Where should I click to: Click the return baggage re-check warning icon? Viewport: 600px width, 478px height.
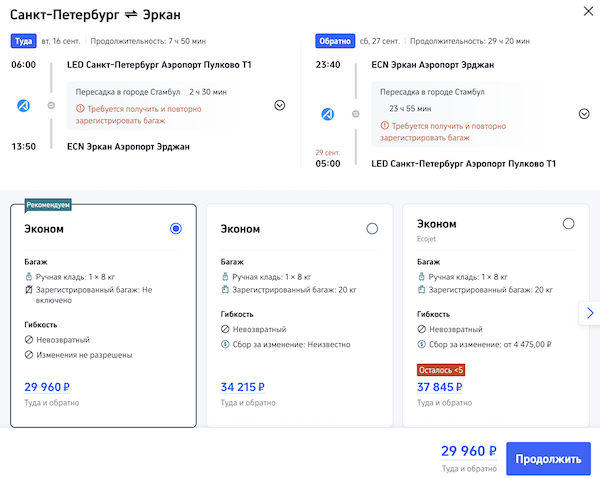(383, 127)
